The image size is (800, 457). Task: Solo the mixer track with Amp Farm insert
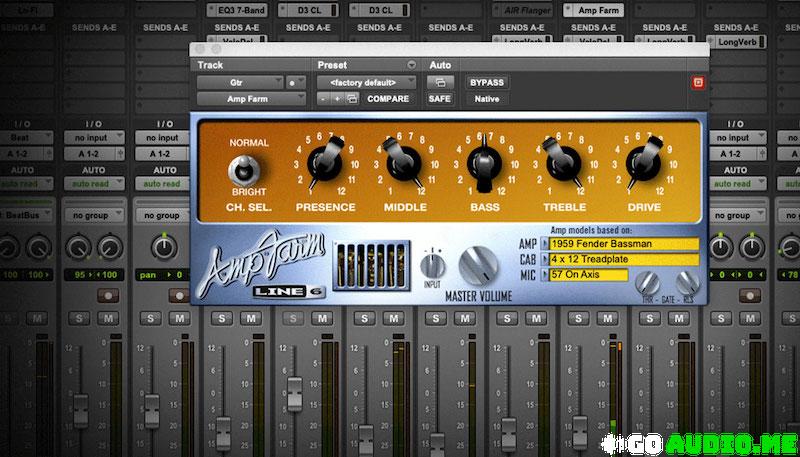tap(579, 319)
